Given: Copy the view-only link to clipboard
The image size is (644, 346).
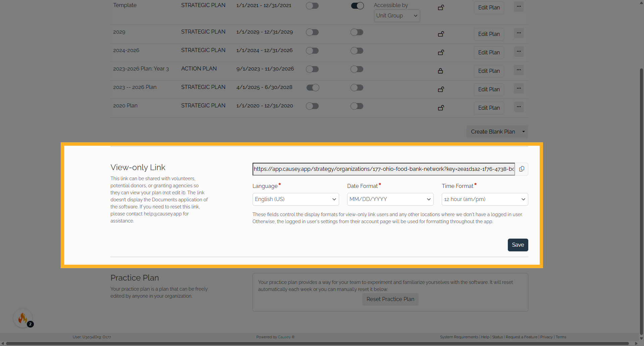Looking at the screenshot, I should (522, 169).
